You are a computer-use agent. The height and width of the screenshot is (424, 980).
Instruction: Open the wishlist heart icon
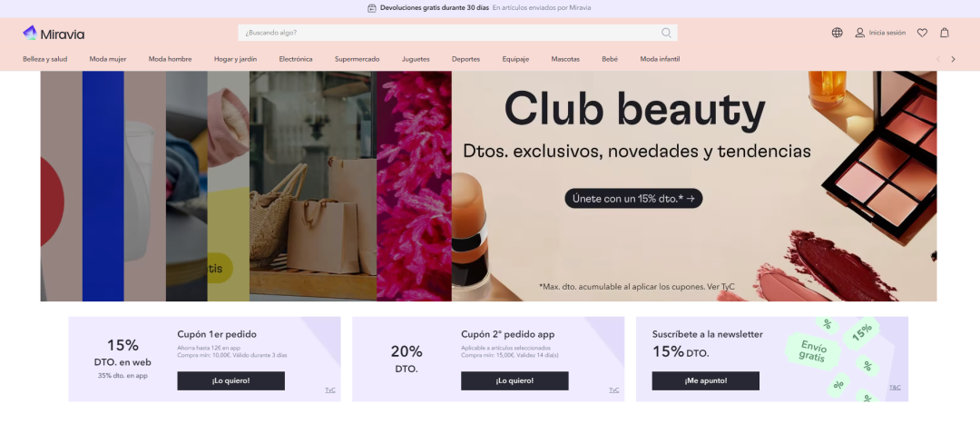pos(922,33)
